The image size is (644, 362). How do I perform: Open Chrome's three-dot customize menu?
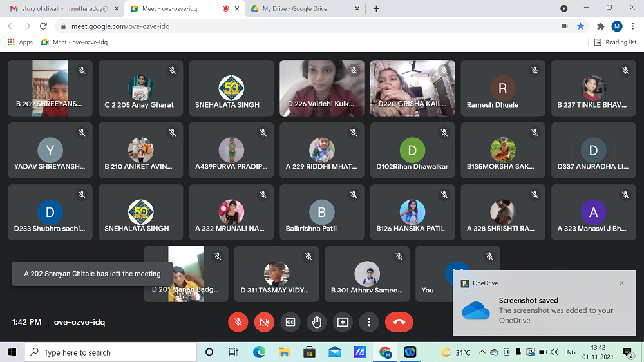coord(632,26)
